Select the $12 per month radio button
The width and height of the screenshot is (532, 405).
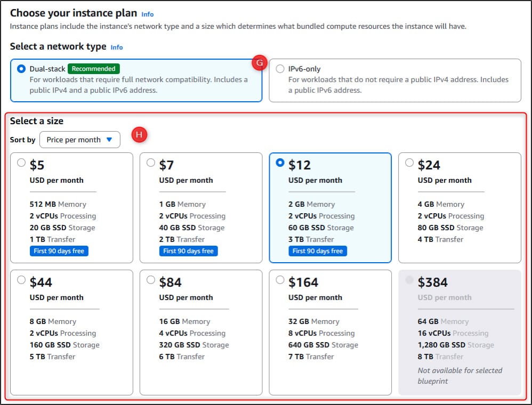click(x=280, y=164)
